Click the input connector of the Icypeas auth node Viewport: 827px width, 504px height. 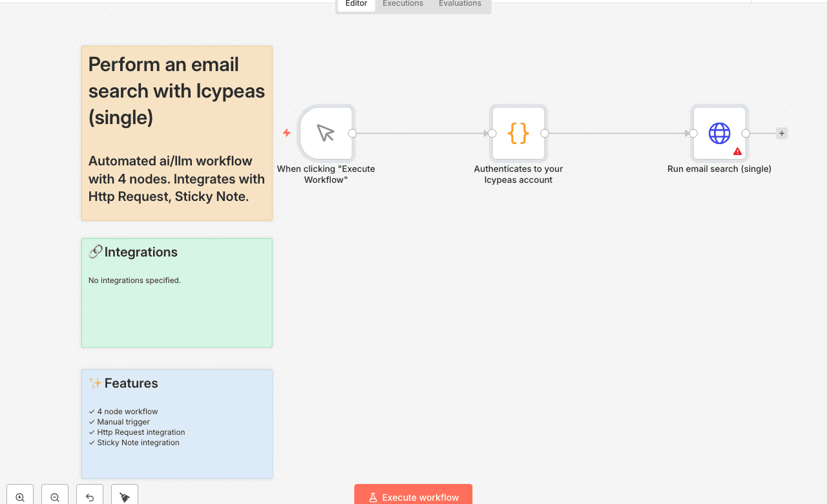click(492, 132)
